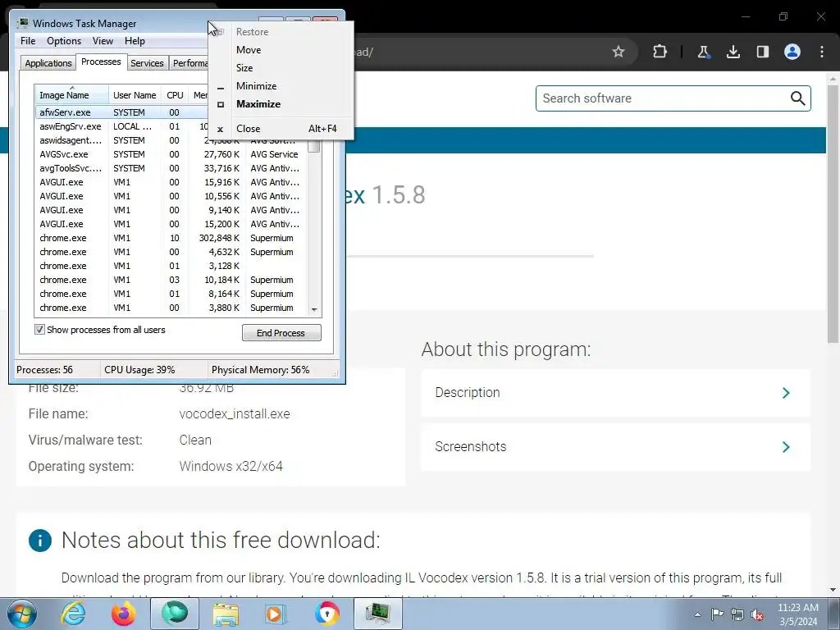
Task: Click the process list scroll down arrow
Action: point(314,309)
